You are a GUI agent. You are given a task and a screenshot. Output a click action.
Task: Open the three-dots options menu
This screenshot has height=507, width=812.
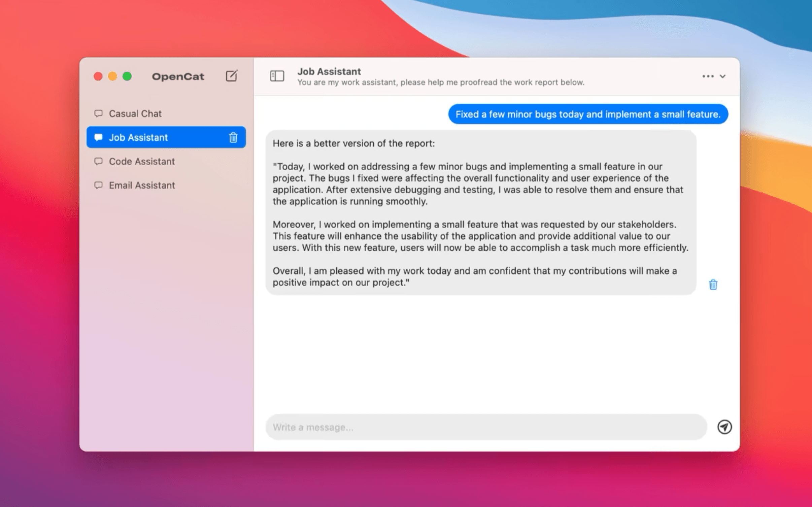(x=708, y=76)
